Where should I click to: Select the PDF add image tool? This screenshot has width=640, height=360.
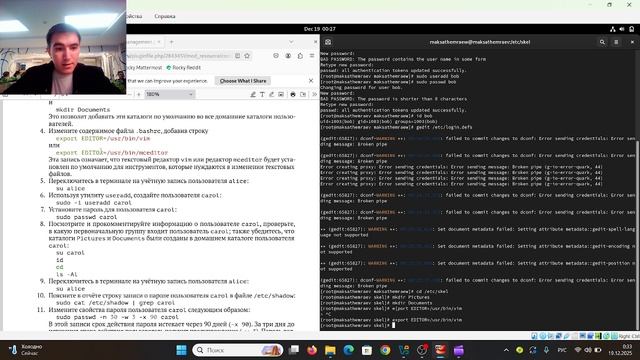coord(281,94)
